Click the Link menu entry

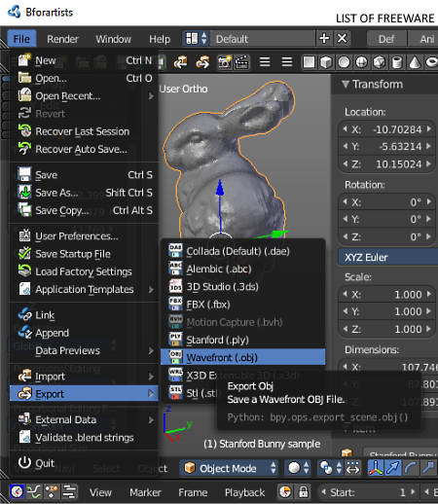85,315
